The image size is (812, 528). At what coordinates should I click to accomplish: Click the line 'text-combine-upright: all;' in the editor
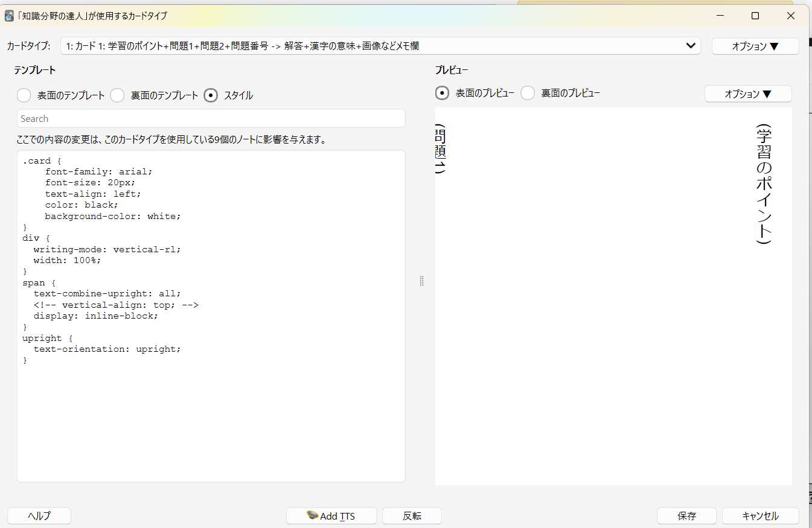click(x=107, y=293)
